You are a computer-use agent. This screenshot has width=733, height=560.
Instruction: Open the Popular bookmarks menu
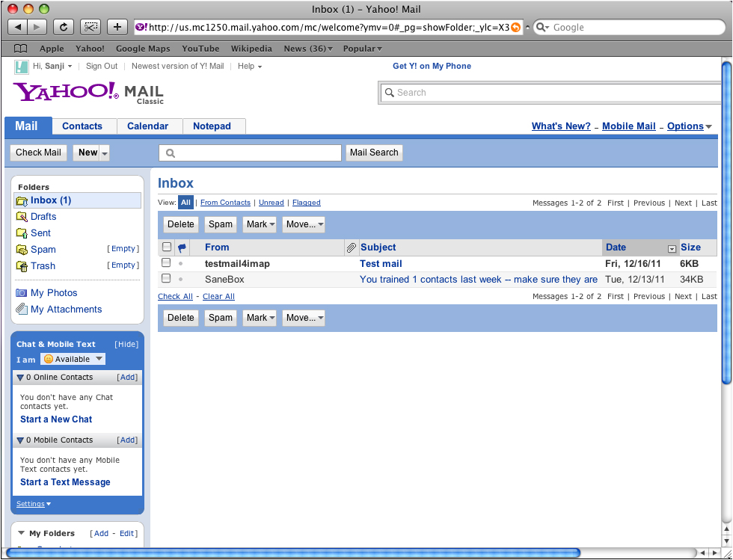(x=362, y=49)
